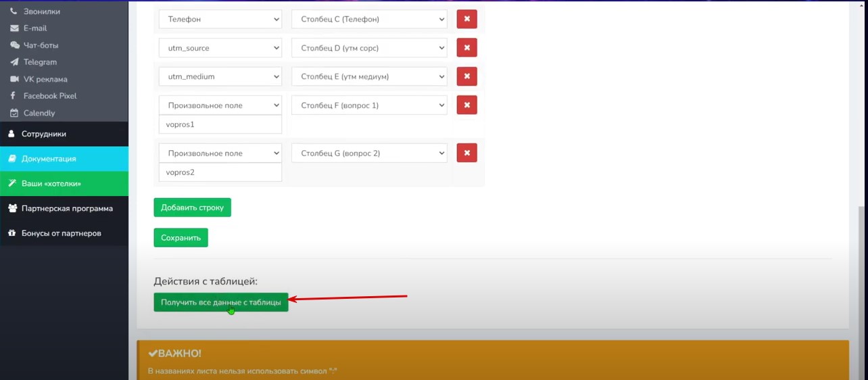Click the envelope icon beside E-mail

14,28
